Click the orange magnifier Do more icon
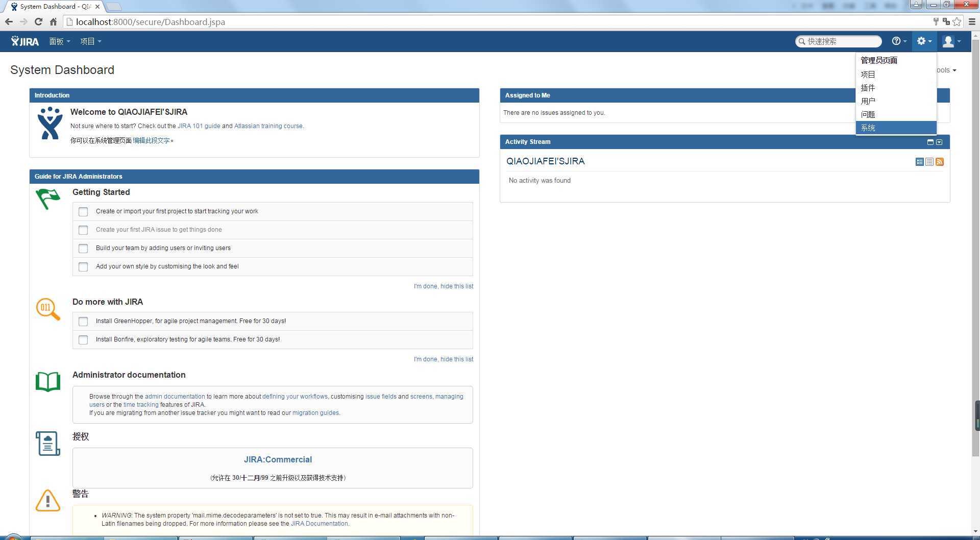980x540 pixels. coord(48,309)
